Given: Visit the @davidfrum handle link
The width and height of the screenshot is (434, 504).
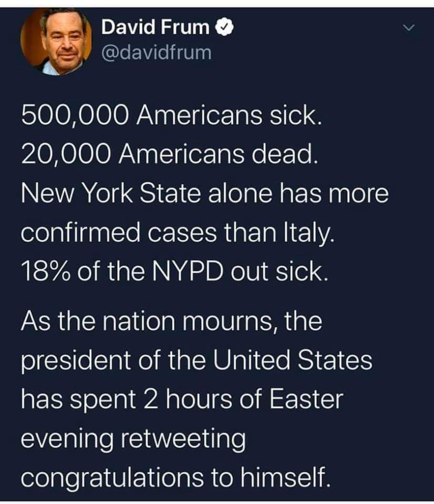Looking at the screenshot, I should (157, 52).
